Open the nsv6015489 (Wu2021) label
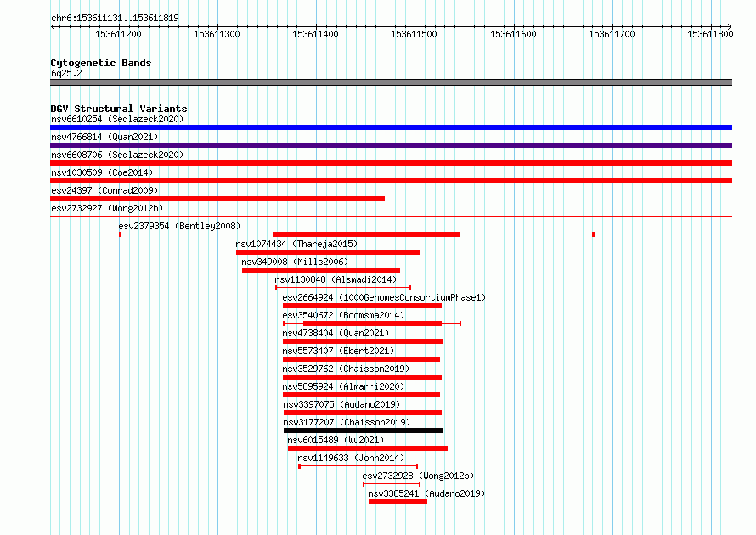Viewport: 756px width, 535px height. 336,440
